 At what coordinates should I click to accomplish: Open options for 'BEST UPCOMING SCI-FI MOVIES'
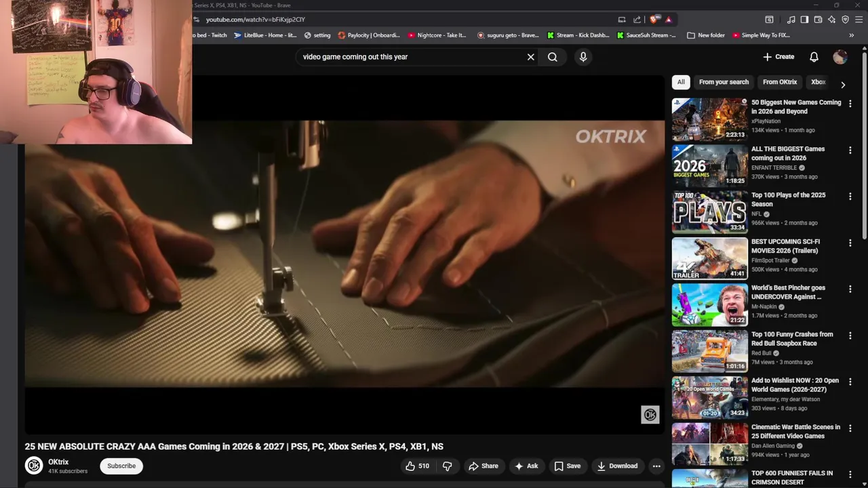tap(850, 243)
